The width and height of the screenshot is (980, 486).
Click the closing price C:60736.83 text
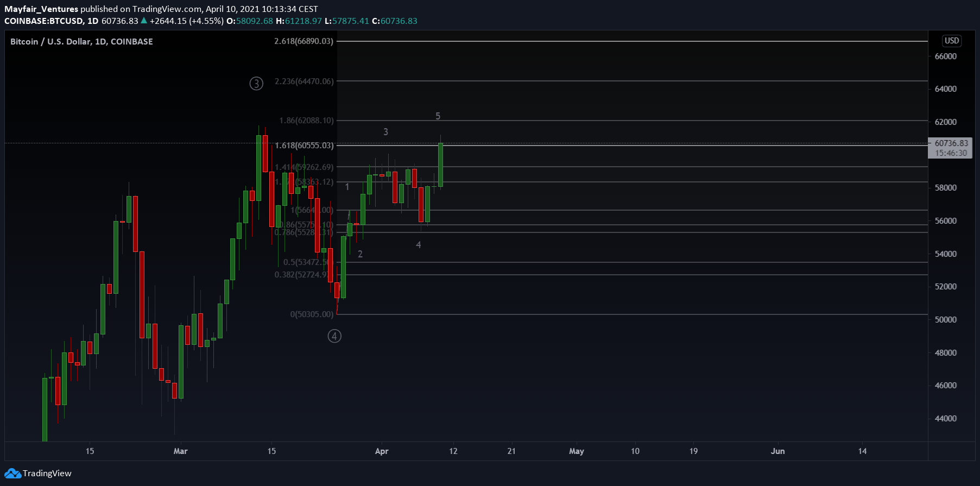[395, 21]
